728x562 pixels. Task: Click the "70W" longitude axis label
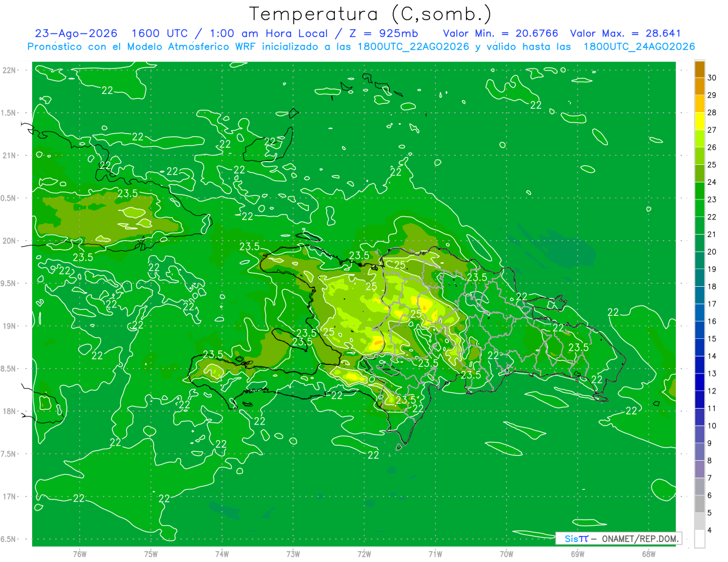[x=507, y=554]
